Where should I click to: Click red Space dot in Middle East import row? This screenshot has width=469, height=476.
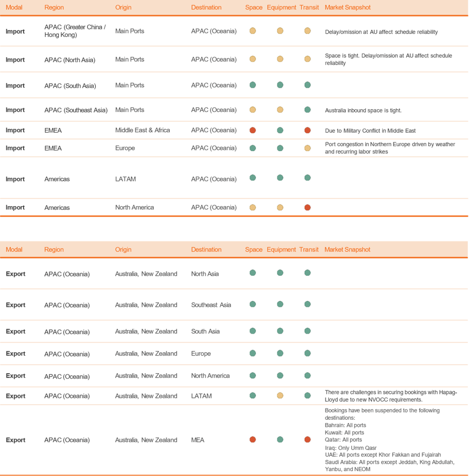click(x=253, y=131)
